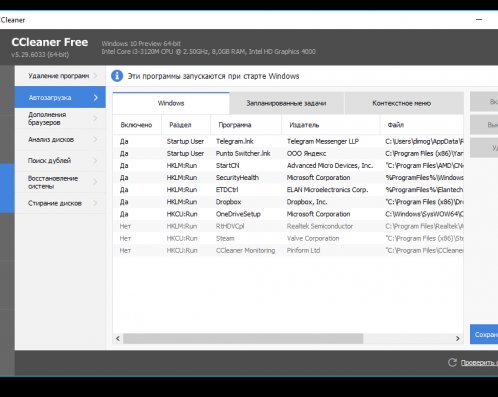Image resolution: width=498 pixels, height=397 pixels.
Task: Click ООО Яндекс publisher cell
Action: pos(306,154)
